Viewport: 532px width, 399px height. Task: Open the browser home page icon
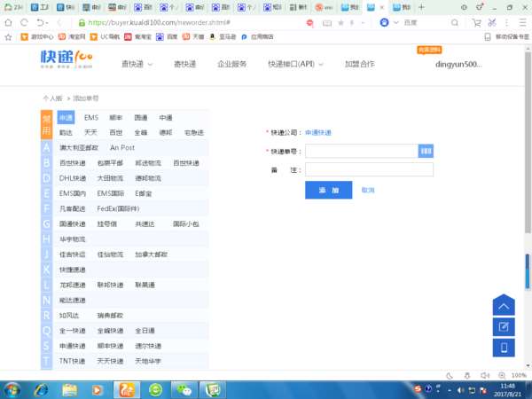tap(9, 23)
